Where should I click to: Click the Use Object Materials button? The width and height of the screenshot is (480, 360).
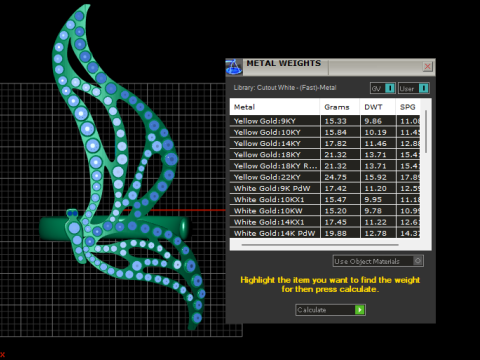pos(378,261)
